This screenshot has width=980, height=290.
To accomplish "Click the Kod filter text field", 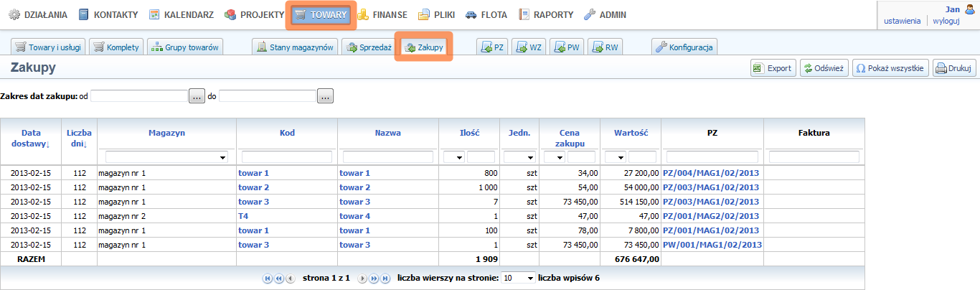I will [287, 156].
